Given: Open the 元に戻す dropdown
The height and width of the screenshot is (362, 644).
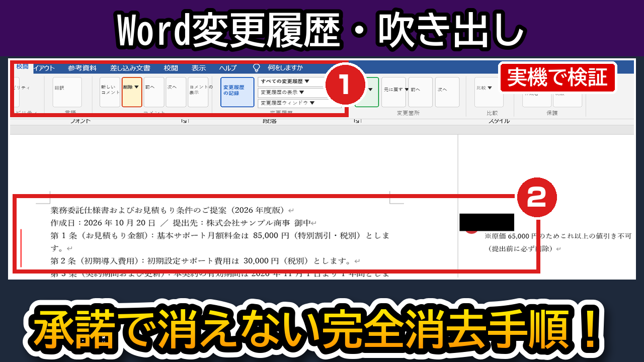Looking at the screenshot, I should (x=393, y=92).
